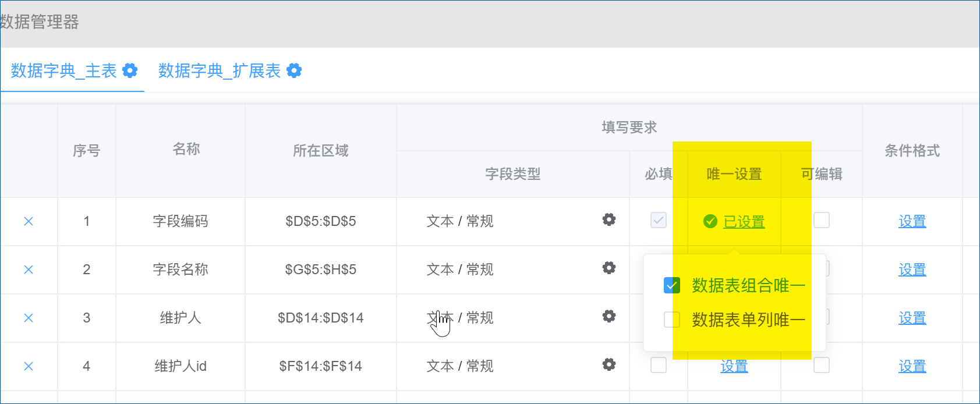Open 条件格式 设置 for 字段编码 row

(912, 221)
